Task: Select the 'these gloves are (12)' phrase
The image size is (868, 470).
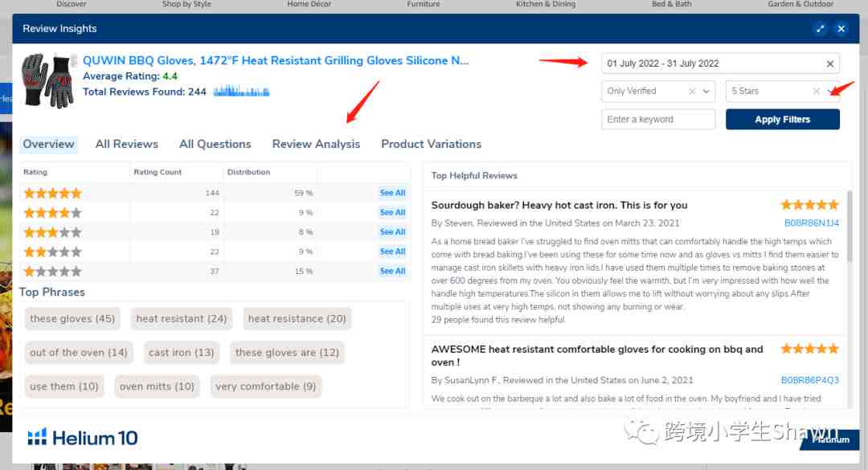Action: [287, 353]
